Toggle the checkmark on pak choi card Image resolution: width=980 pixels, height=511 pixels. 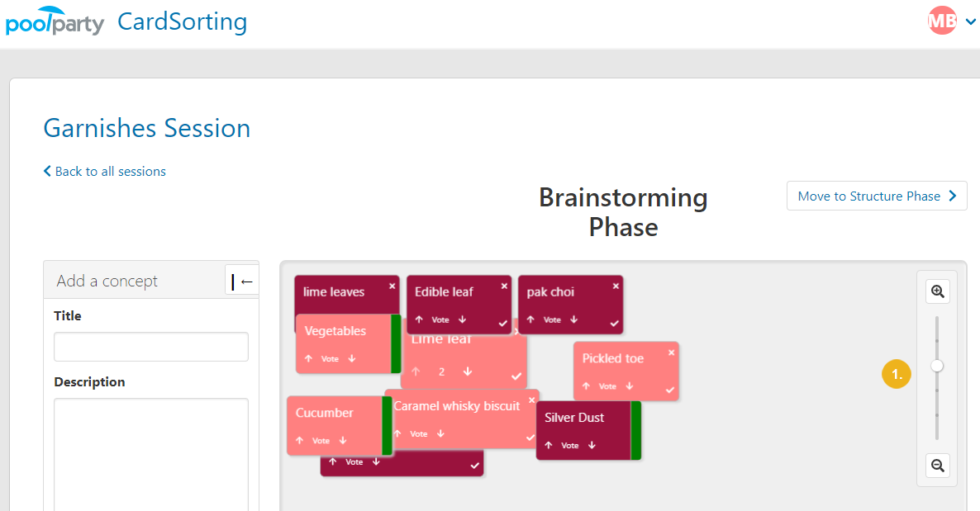(x=615, y=323)
